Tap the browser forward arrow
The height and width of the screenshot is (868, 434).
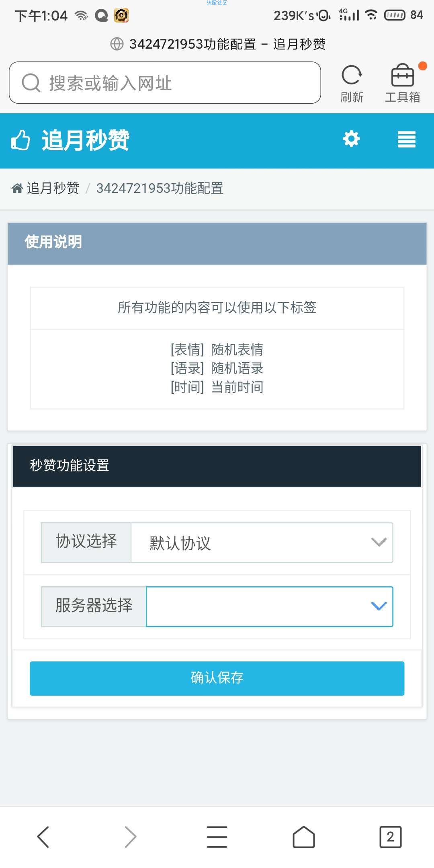[130, 837]
